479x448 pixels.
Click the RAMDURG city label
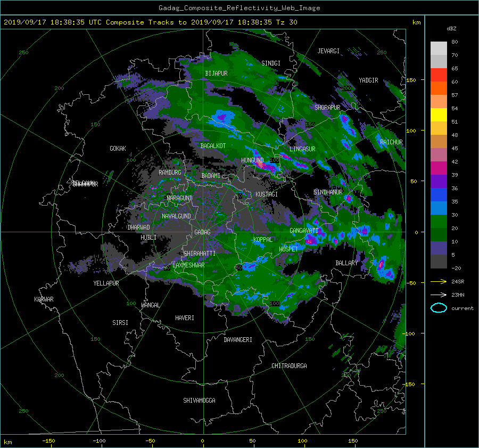pos(170,173)
